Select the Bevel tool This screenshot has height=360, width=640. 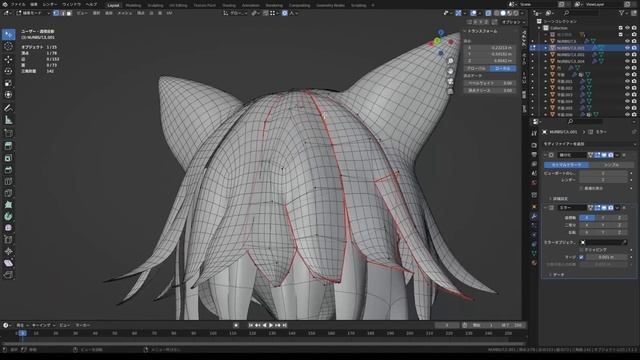pos(8,170)
